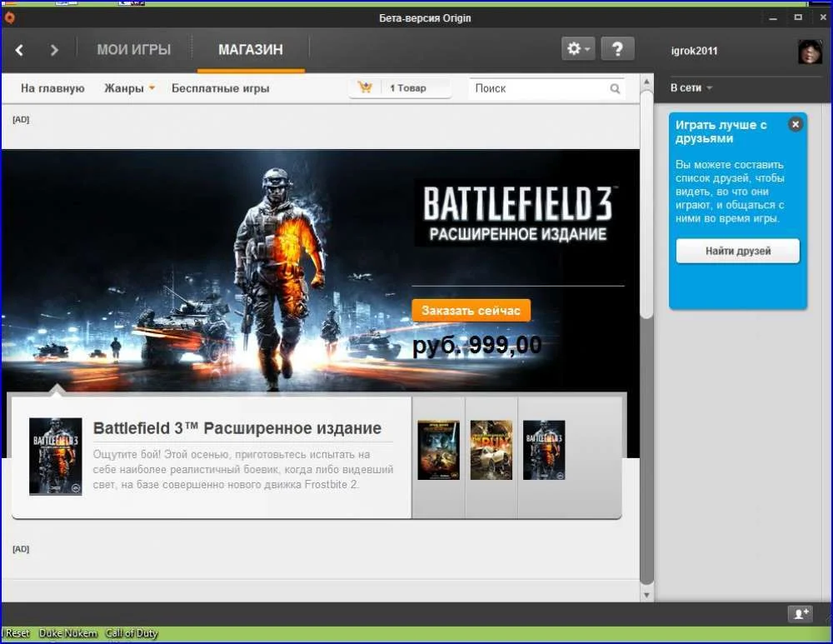833x644 pixels.
Task: Click the shopping cart icon
Action: (365, 88)
